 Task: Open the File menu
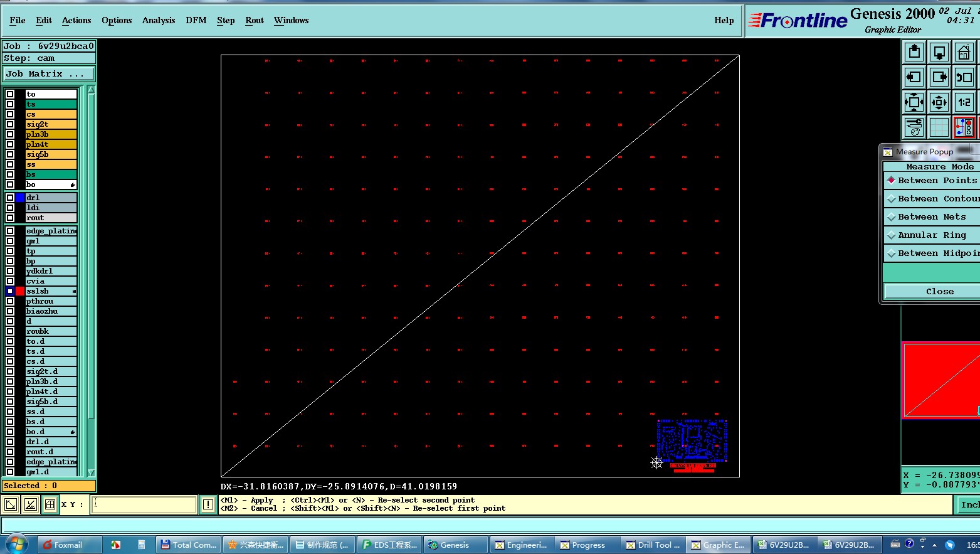tap(18, 20)
